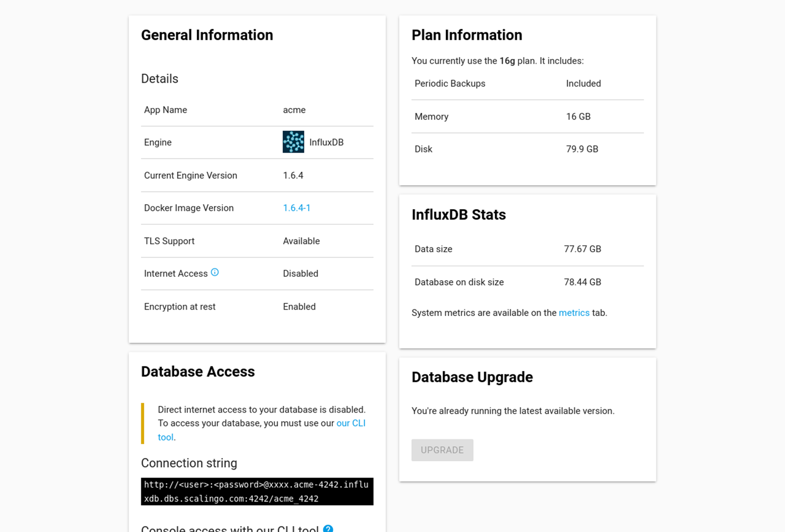Click the Database Upgrade heading
The width and height of the screenshot is (785, 532).
click(x=472, y=377)
